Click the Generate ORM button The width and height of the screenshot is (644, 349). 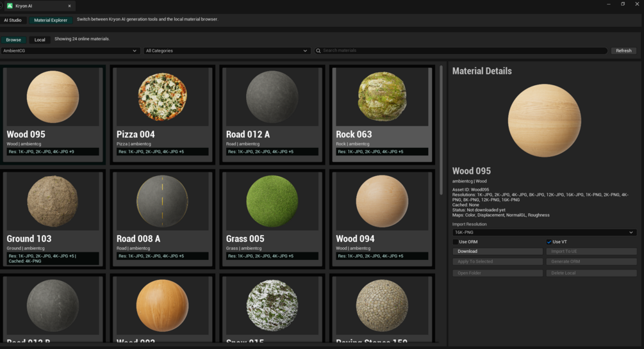591,261
